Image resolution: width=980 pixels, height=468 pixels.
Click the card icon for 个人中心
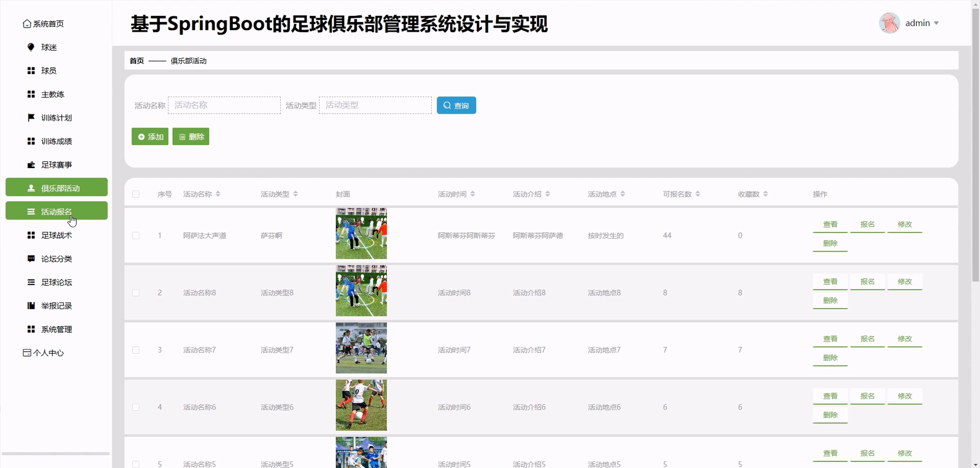(27, 353)
